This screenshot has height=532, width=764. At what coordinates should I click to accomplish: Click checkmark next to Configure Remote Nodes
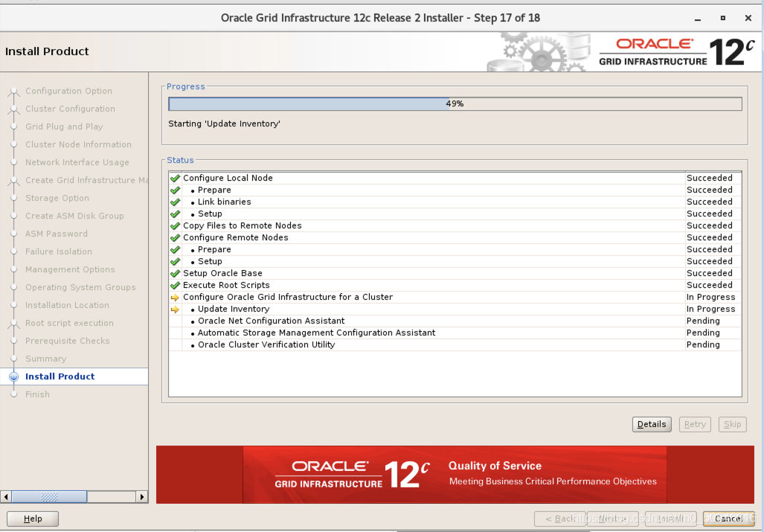point(176,238)
